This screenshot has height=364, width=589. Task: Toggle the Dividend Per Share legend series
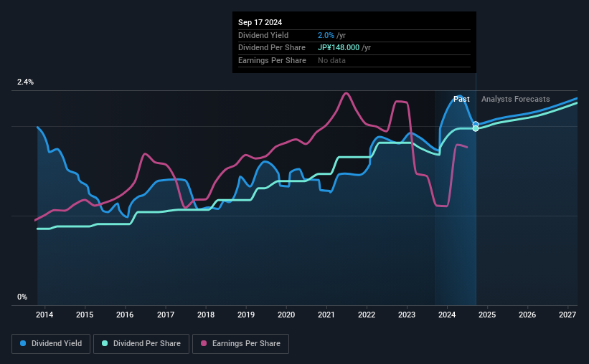[x=141, y=344]
